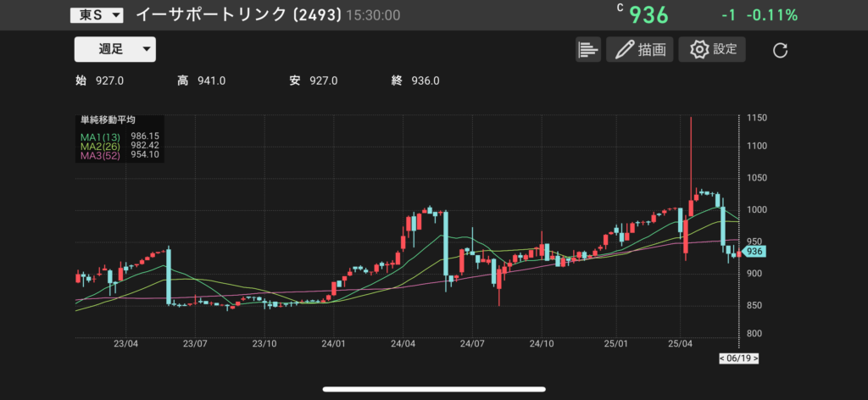Click the 24/01 date axis label
The width and height of the screenshot is (868, 400).
(334, 343)
